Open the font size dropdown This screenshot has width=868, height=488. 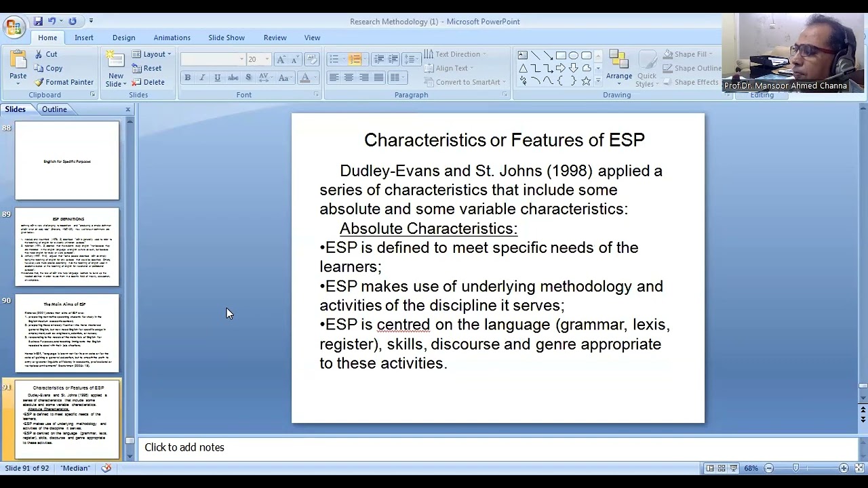pyautogui.click(x=267, y=60)
